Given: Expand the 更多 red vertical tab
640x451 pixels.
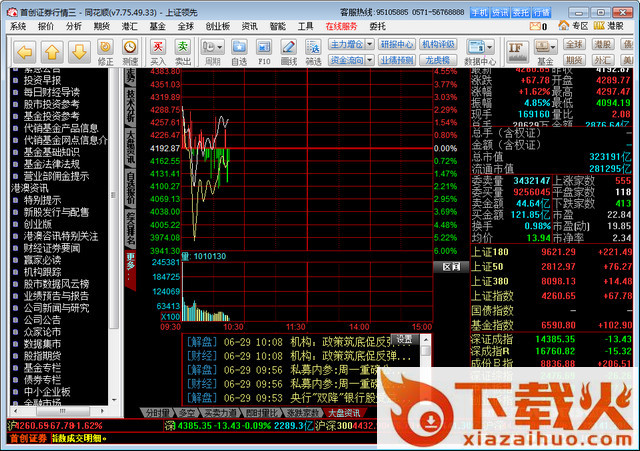Looking at the screenshot, I should pyautogui.click(x=130, y=269).
